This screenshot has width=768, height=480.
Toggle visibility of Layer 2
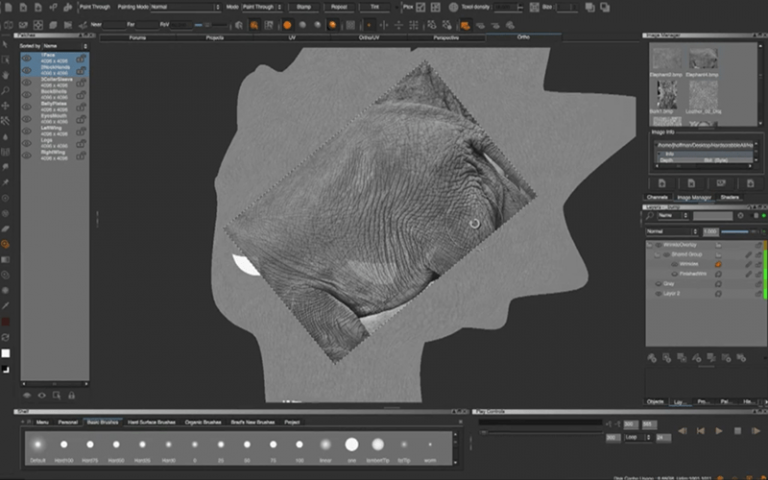(659, 293)
